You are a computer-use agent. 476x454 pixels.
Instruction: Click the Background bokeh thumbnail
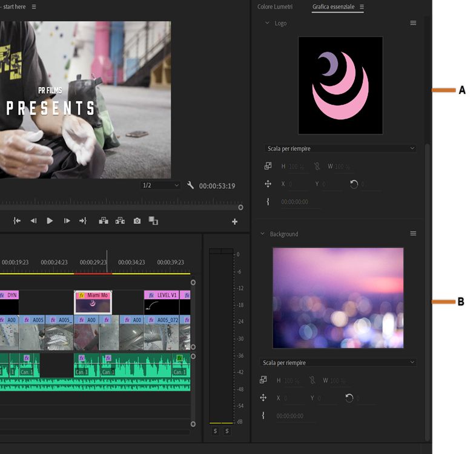click(338, 298)
